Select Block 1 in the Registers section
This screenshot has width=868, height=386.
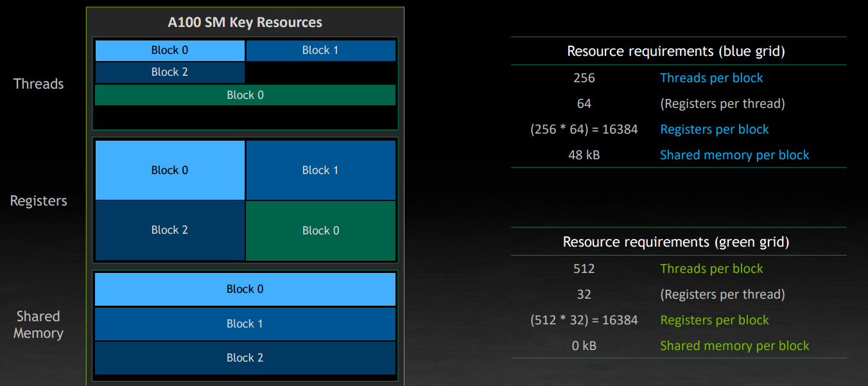(320, 170)
